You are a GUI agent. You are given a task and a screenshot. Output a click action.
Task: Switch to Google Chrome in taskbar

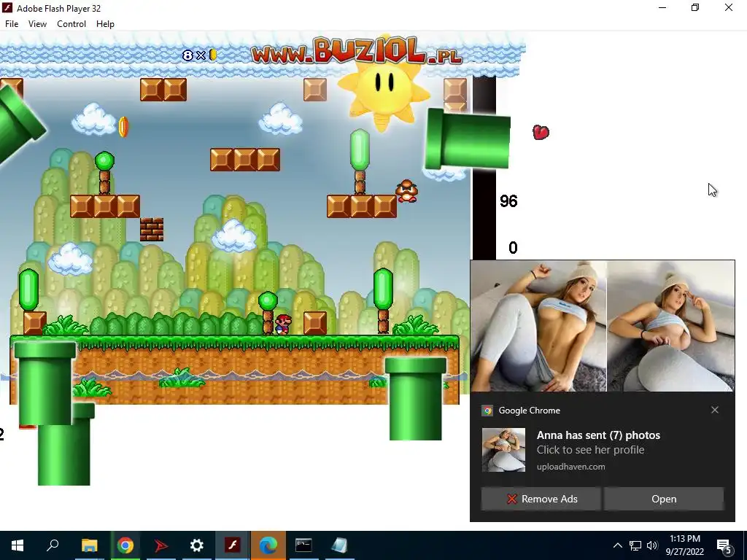click(x=125, y=545)
